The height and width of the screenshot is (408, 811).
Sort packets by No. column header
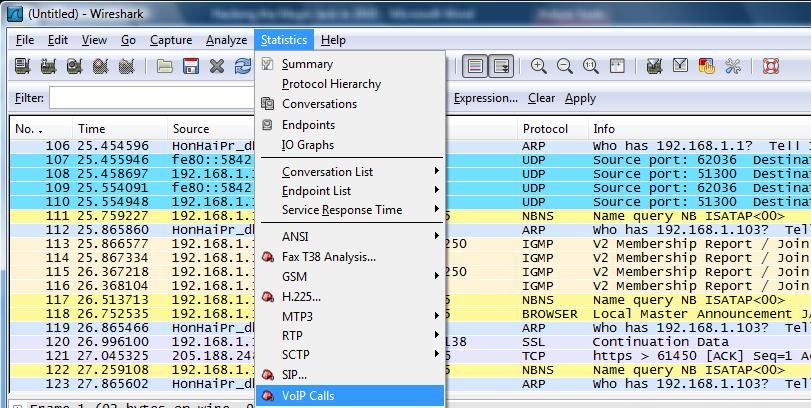coord(41,129)
